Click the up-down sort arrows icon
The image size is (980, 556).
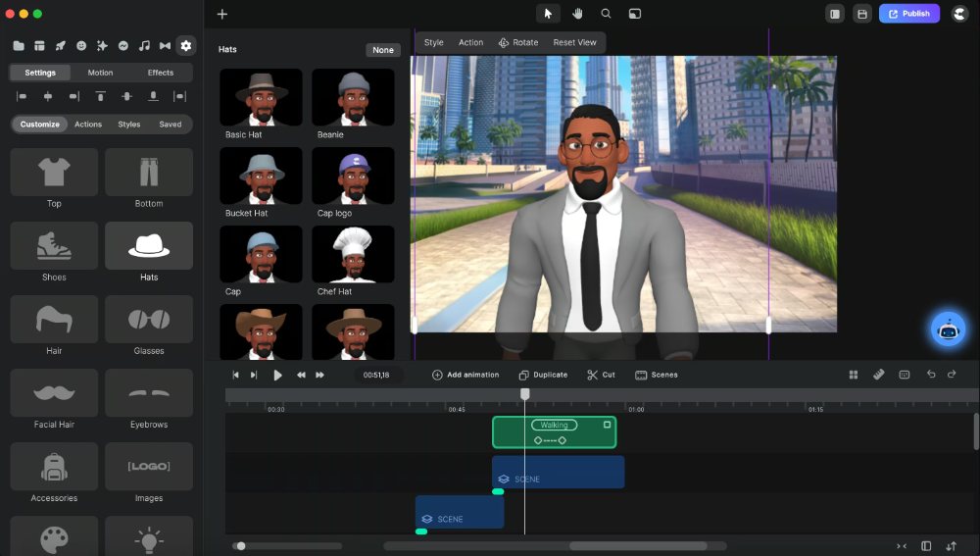click(x=952, y=546)
